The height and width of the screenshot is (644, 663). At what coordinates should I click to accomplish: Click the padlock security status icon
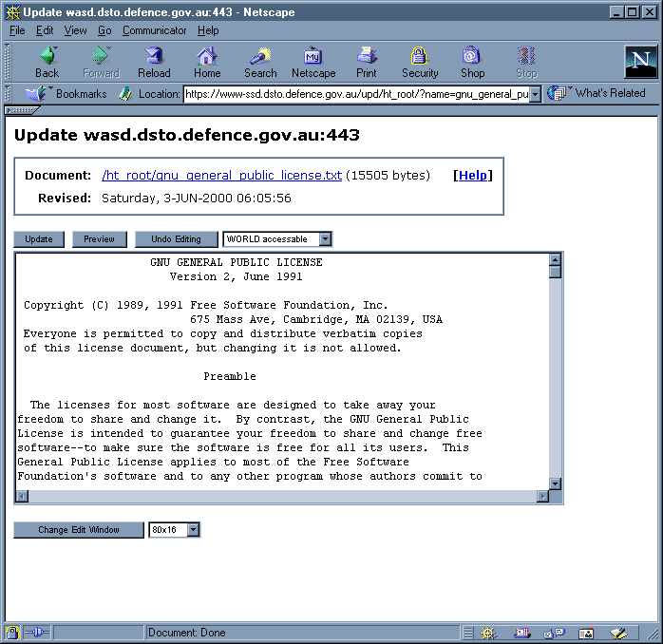tap(12, 633)
